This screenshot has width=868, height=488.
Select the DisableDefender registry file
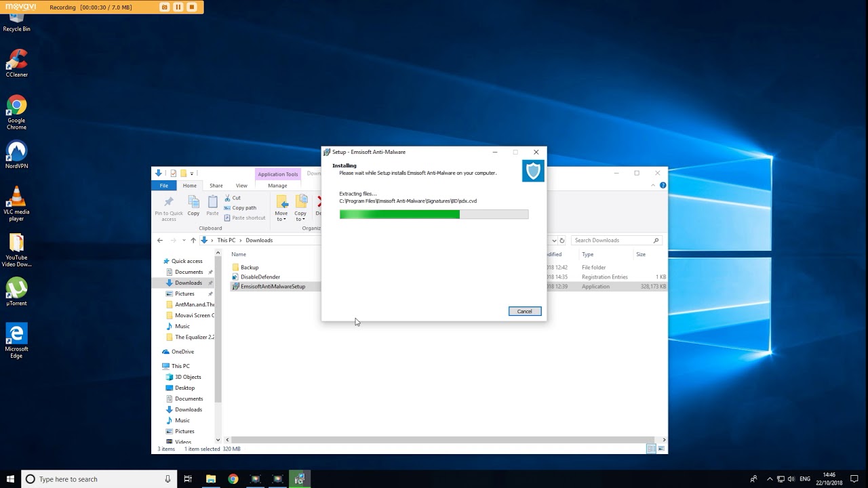[x=260, y=277]
